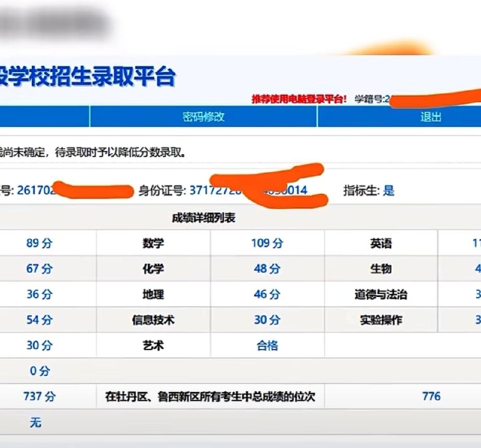Click the 英语 subject label
Screen dimensions: 481x448
click(381, 243)
